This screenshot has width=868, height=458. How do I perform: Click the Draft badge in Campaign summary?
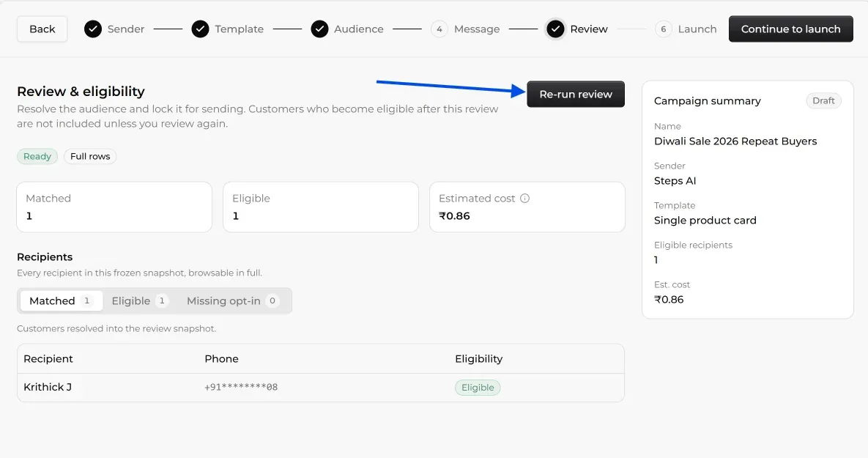823,101
